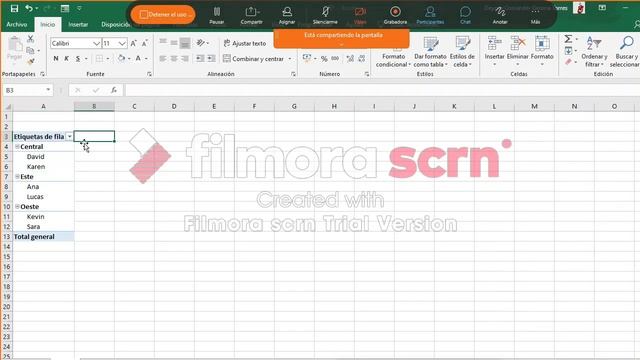Align text to the right
Viewport: 640px width, 360px height.
point(185,59)
